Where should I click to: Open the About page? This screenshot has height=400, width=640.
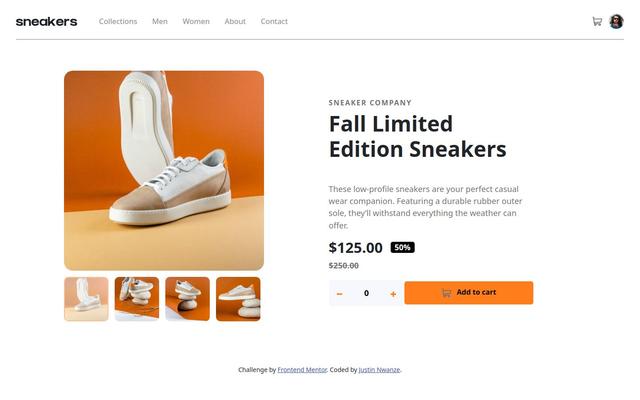point(235,21)
